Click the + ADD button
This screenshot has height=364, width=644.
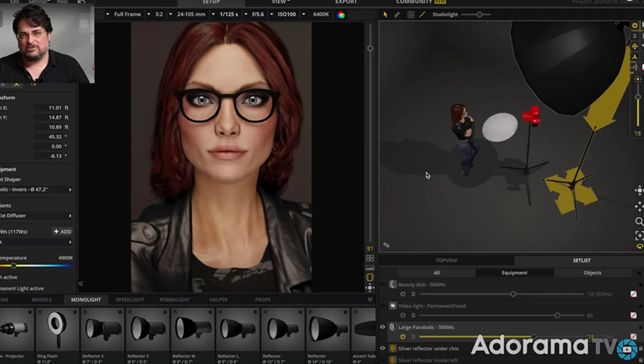coord(62,231)
